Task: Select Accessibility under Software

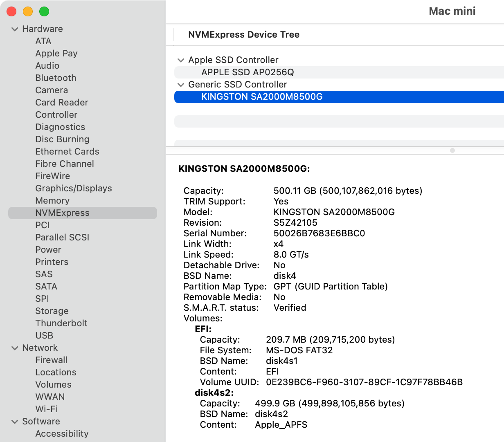Action: coord(62,434)
